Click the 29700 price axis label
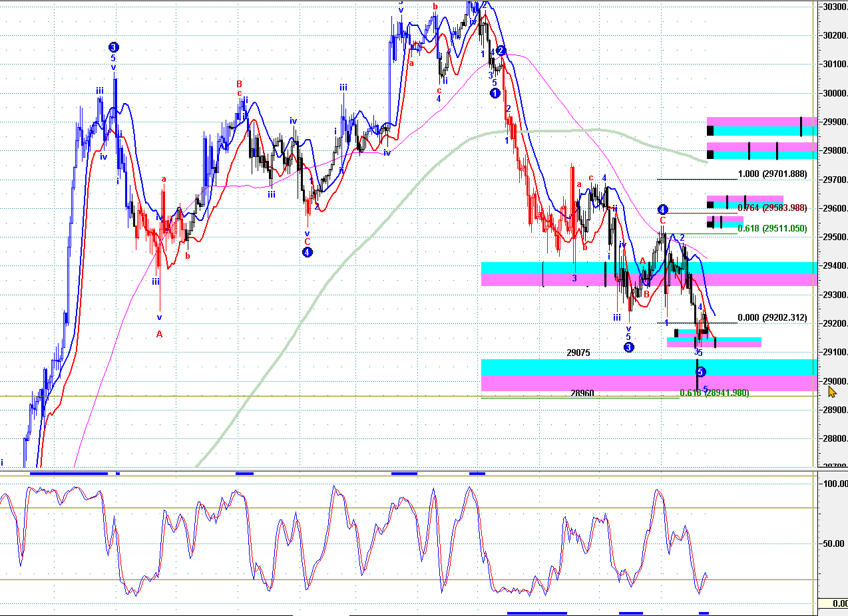The height and width of the screenshot is (616, 848). 835,180
